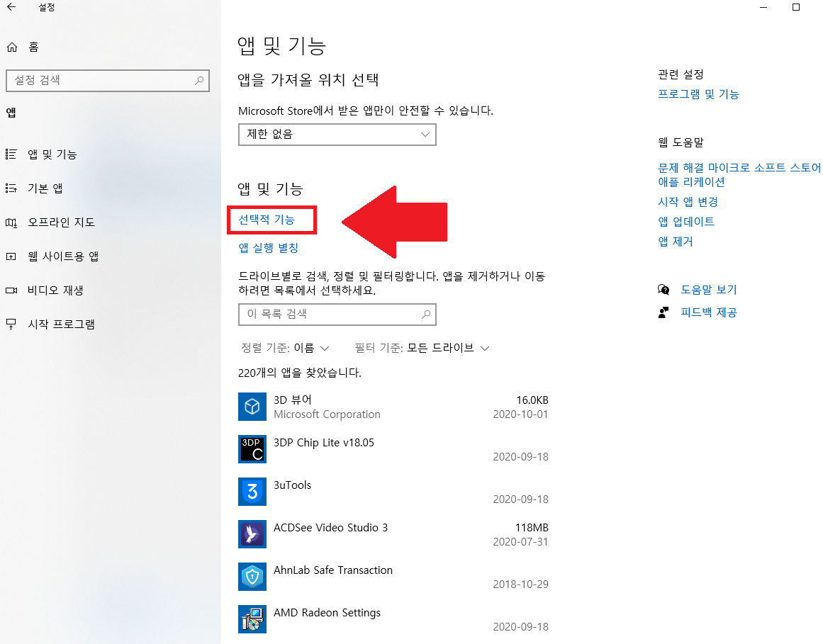Image resolution: width=823 pixels, height=644 pixels.
Task: Select 웹 사이트용 앱 in sidebar
Action: point(63,256)
